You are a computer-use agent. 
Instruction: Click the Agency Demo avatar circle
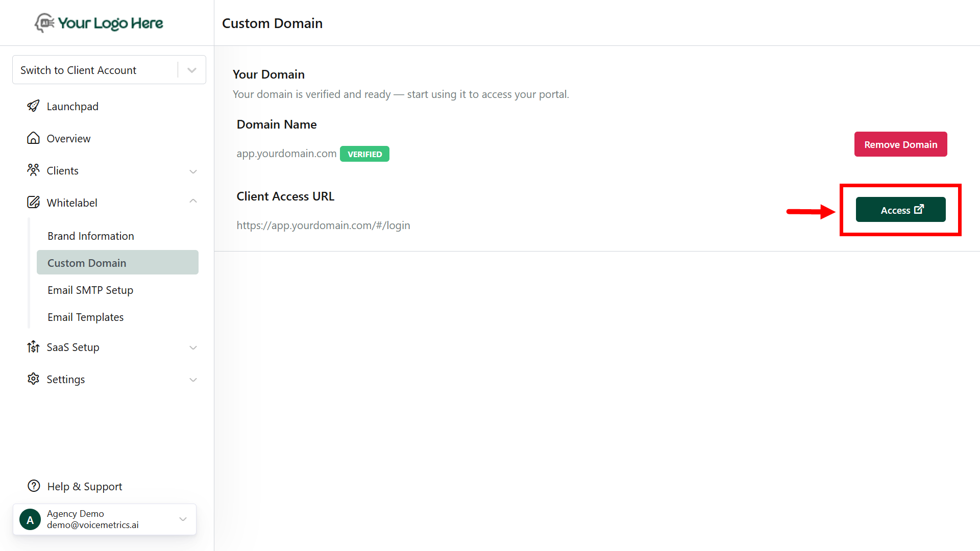[x=30, y=519]
